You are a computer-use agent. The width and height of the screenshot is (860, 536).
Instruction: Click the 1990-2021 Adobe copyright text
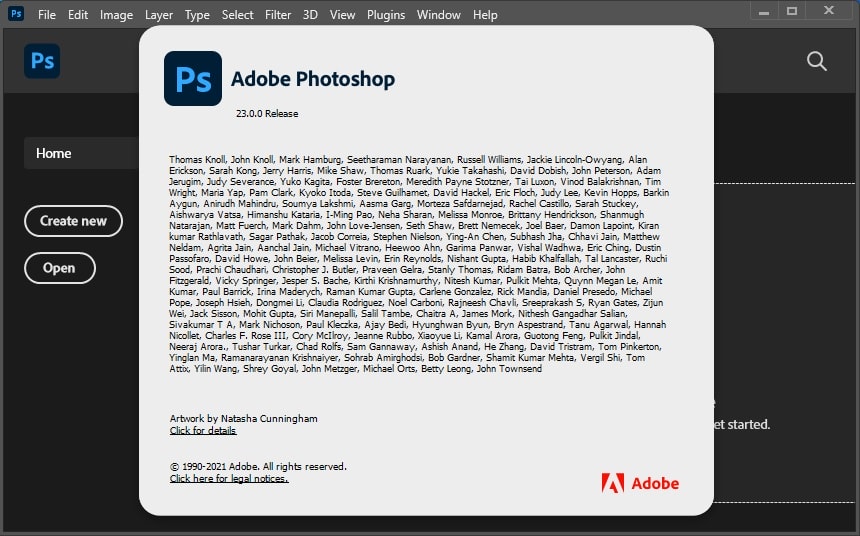[258, 467]
